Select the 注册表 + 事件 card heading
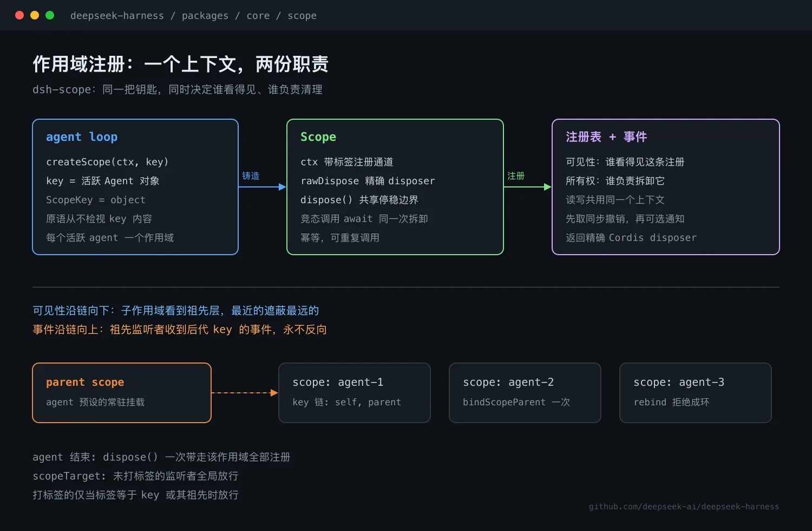812x531 pixels. click(606, 137)
